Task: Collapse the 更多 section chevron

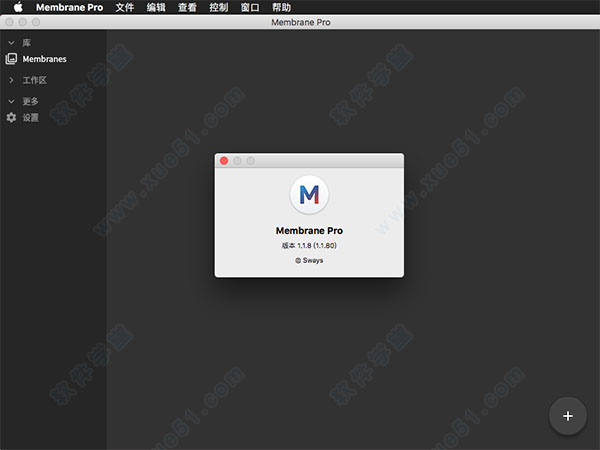Action: tap(11, 101)
